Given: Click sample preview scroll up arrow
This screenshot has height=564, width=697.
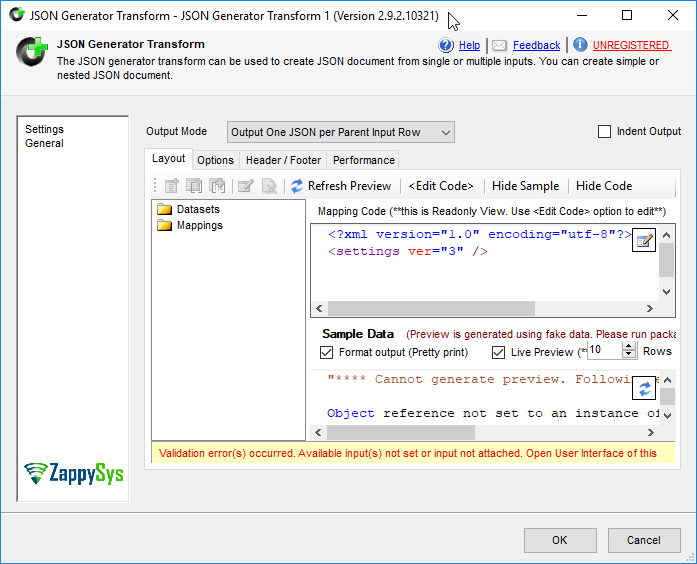Looking at the screenshot, I should pyautogui.click(x=667, y=380).
